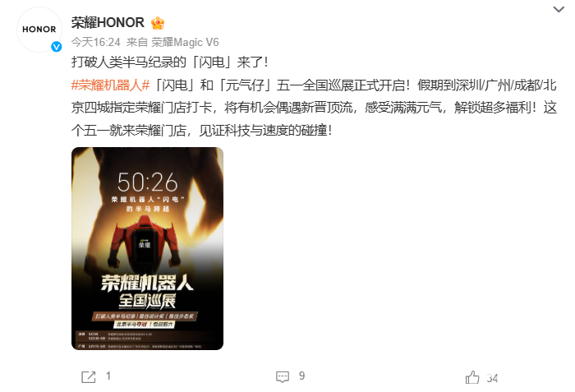Open the HONOR profile avatar
This screenshot has width=575, height=392.
click(39, 30)
